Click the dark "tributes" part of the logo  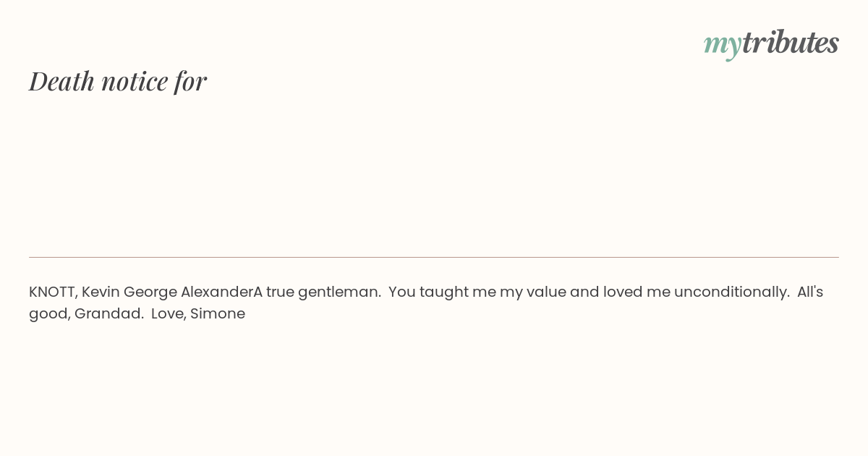pos(790,43)
